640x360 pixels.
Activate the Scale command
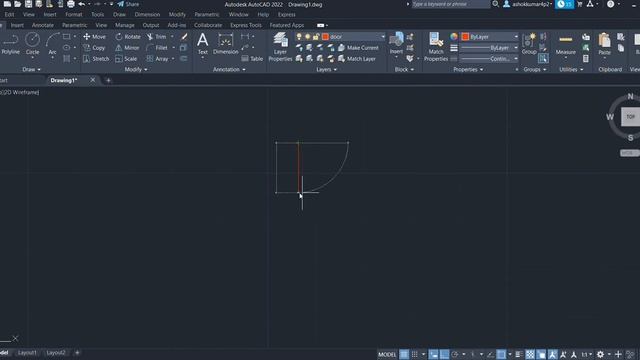(x=126, y=59)
